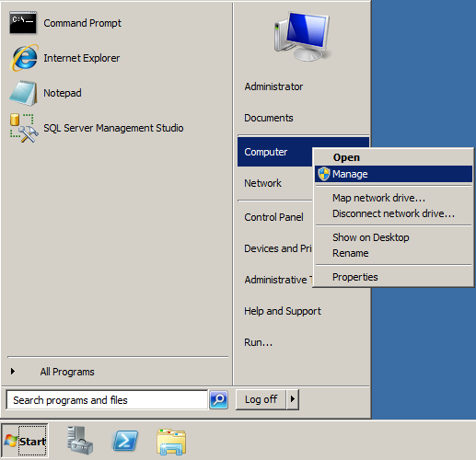Click the Notepad icon
476x460 pixels.
click(24, 93)
